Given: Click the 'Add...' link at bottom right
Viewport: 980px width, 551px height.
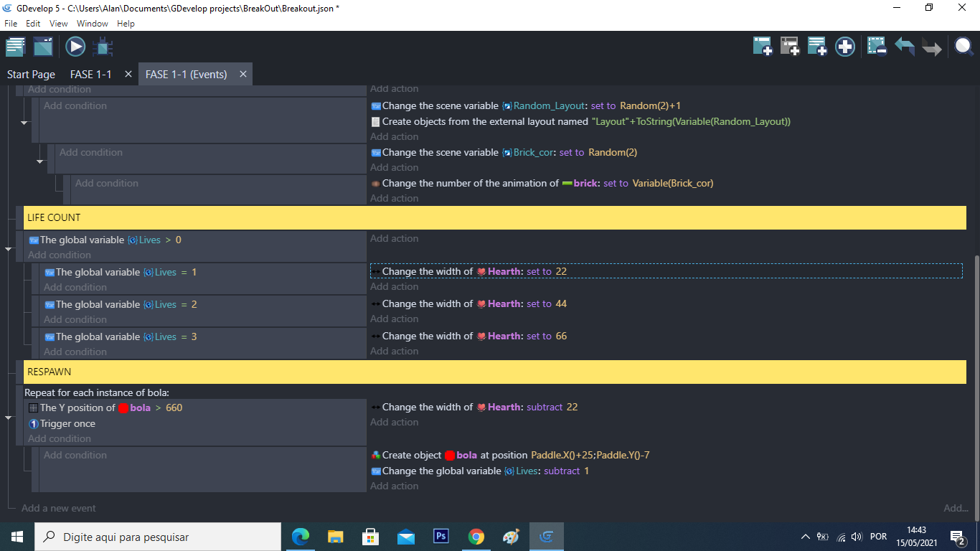Looking at the screenshot, I should [x=956, y=508].
